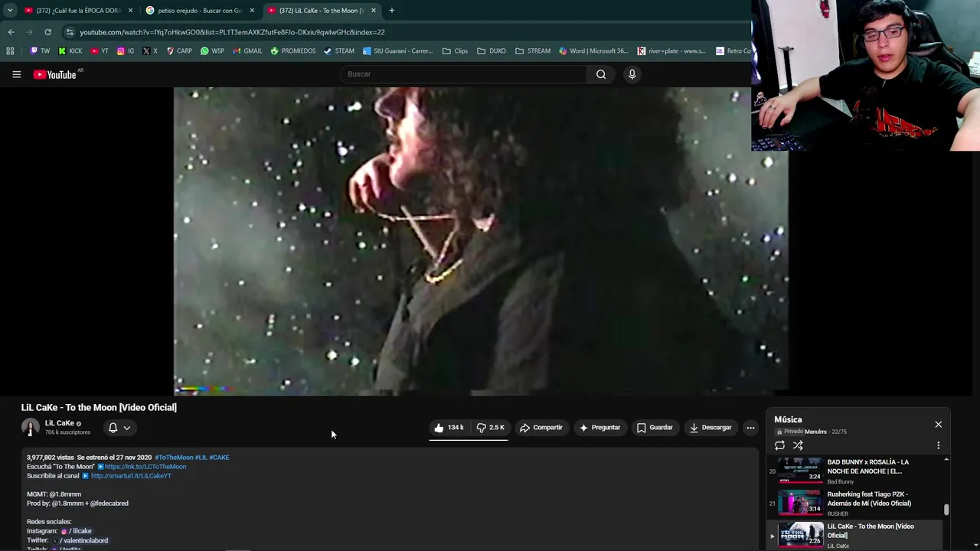Viewport: 980px width, 551px height.
Task: Open KICK bookmark
Action: coord(70,51)
